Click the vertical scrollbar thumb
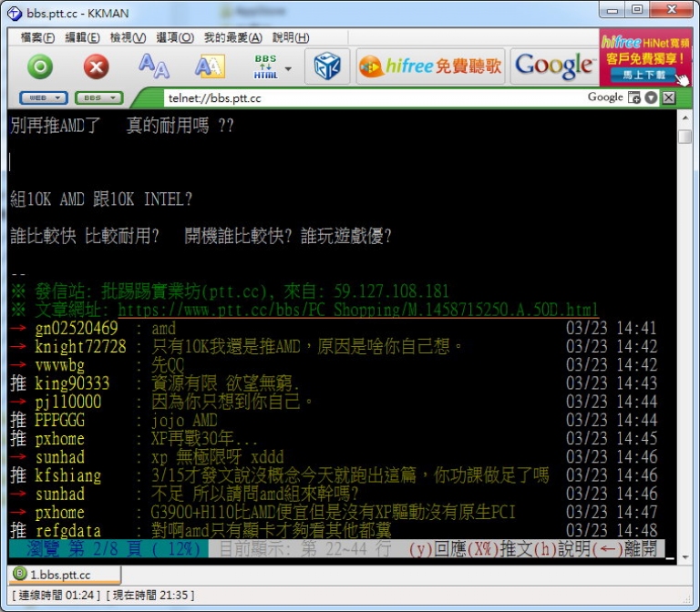The width and height of the screenshot is (700, 612). tap(685, 136)
